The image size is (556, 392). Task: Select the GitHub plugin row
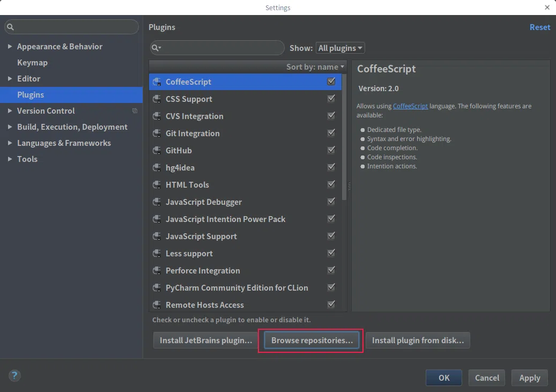[246, 150]
